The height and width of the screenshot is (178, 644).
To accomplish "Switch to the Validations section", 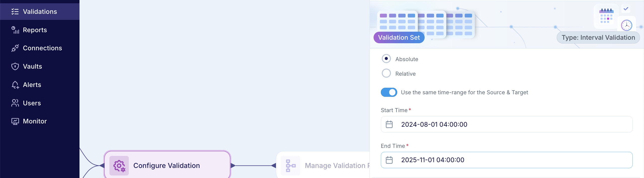I will tap(39, 11).
